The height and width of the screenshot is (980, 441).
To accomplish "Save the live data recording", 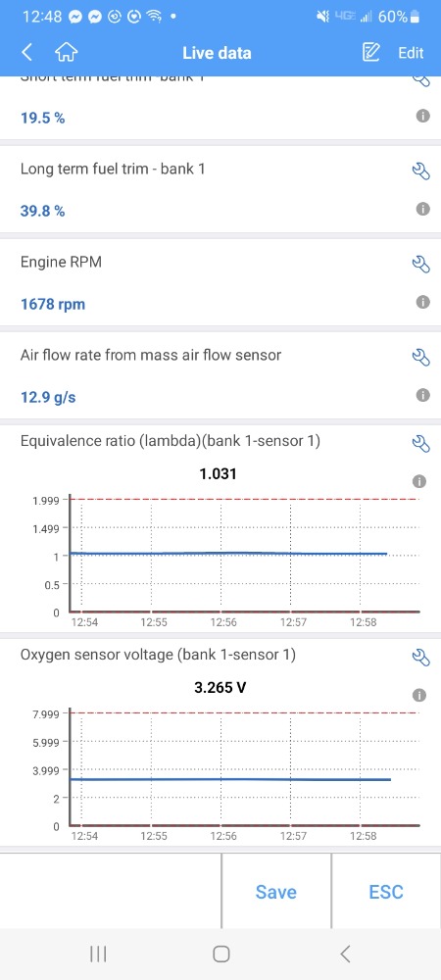I will click(x=276, y=892).
